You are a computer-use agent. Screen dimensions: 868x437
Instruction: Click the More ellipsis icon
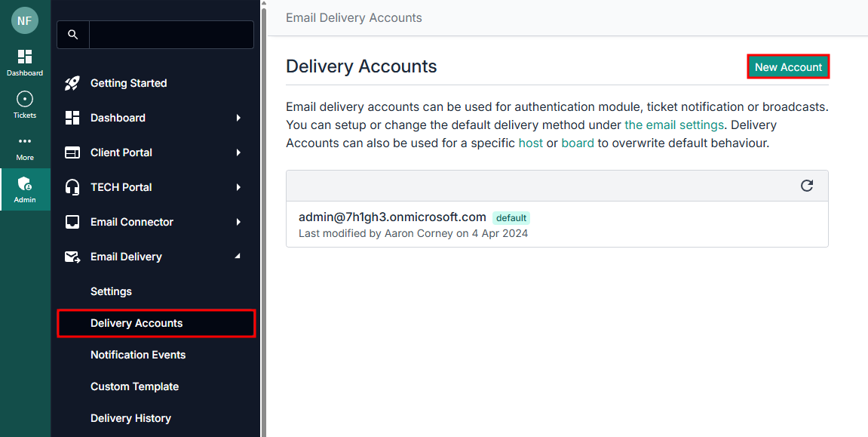pyautogui.click(x=25, y=141)
